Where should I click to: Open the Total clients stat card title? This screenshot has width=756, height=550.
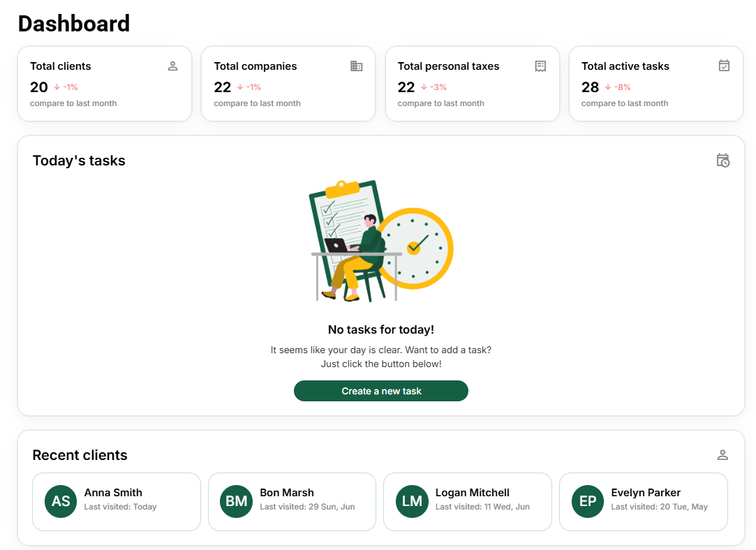click(x=61, y=66)
